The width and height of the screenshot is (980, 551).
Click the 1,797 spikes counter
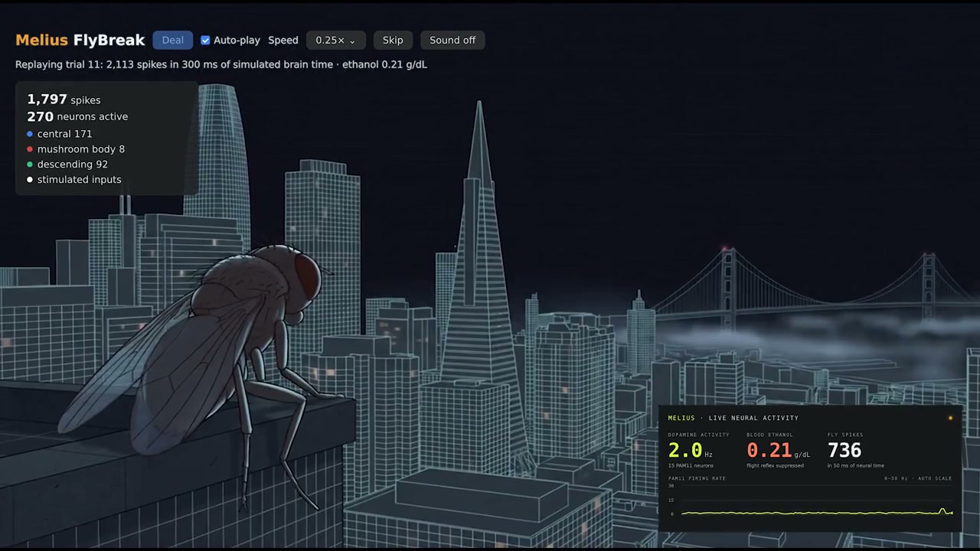click(64, 99)
